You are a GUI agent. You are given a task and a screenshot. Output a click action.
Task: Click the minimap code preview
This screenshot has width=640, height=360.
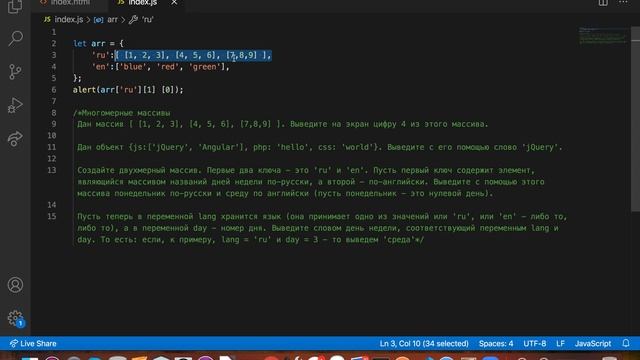pyautogui.click(x=603, y=36)
